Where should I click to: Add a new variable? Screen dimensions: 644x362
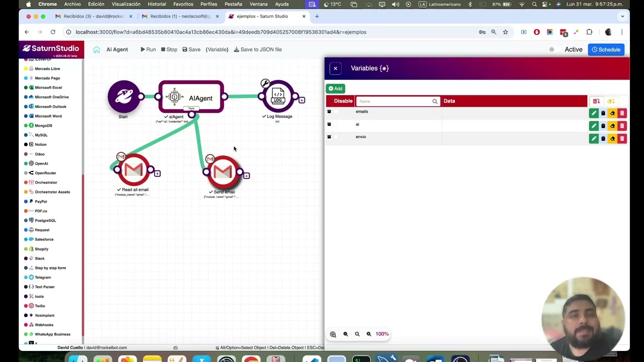click(335, 88)
